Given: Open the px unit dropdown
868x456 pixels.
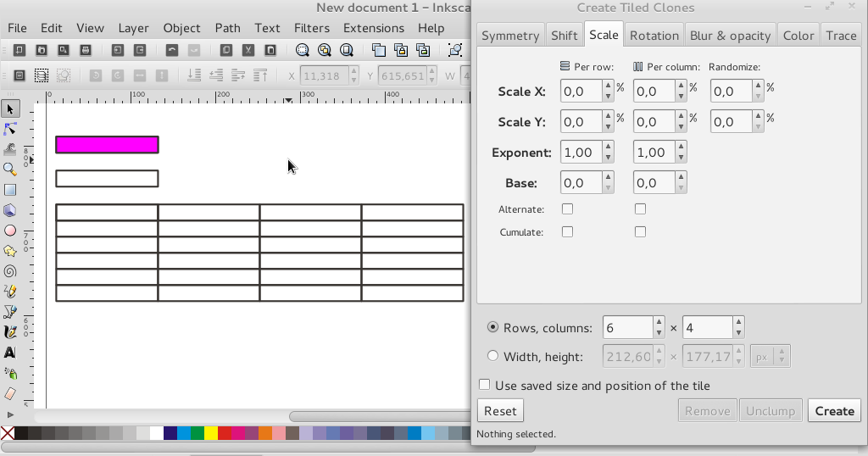Looking at the screenshot, I should tap(770, 357).
